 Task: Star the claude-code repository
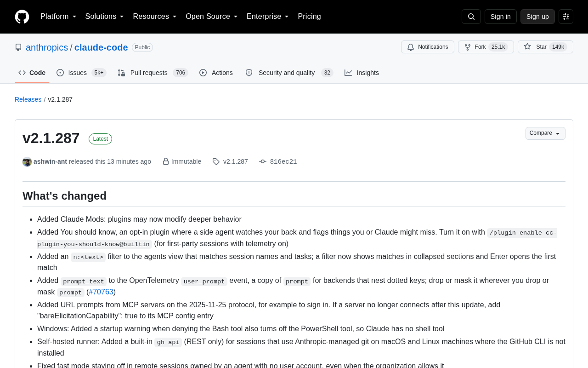pos(545,47)
